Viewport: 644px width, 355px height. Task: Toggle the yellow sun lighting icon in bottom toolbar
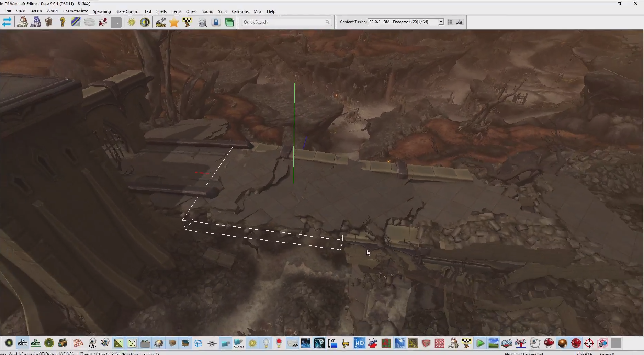click(x=252, y=343)
